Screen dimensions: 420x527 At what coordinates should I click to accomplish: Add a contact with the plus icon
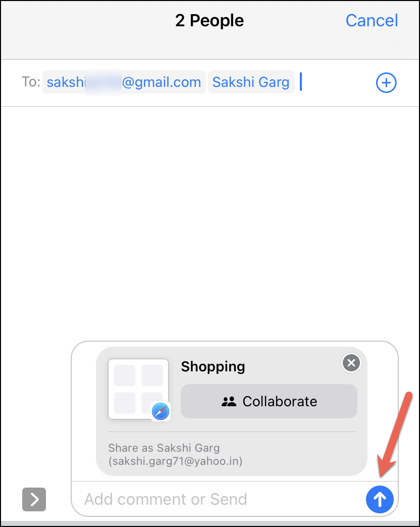point(386,82)
